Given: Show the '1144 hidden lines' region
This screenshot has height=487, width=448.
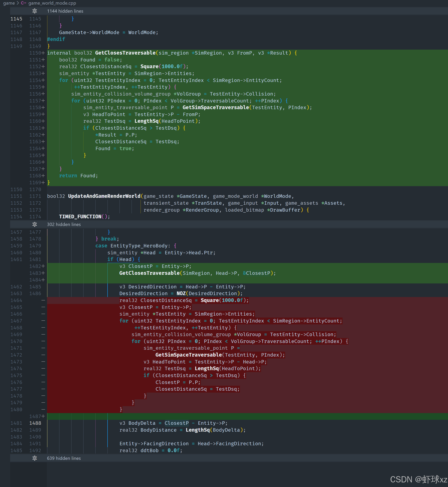Looking at the screenshot, I should tap(65, 11).
